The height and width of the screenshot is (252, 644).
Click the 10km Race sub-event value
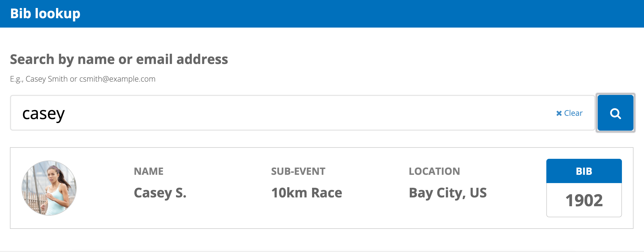(307, 193)
